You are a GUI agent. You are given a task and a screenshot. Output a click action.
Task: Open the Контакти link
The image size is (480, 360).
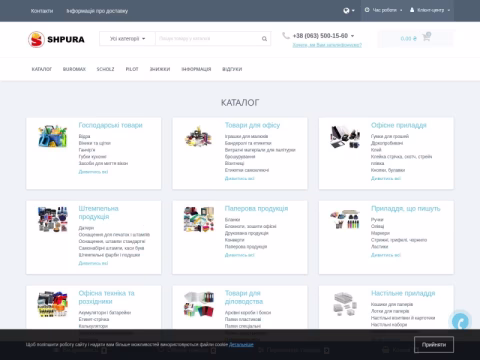(42, 11)
